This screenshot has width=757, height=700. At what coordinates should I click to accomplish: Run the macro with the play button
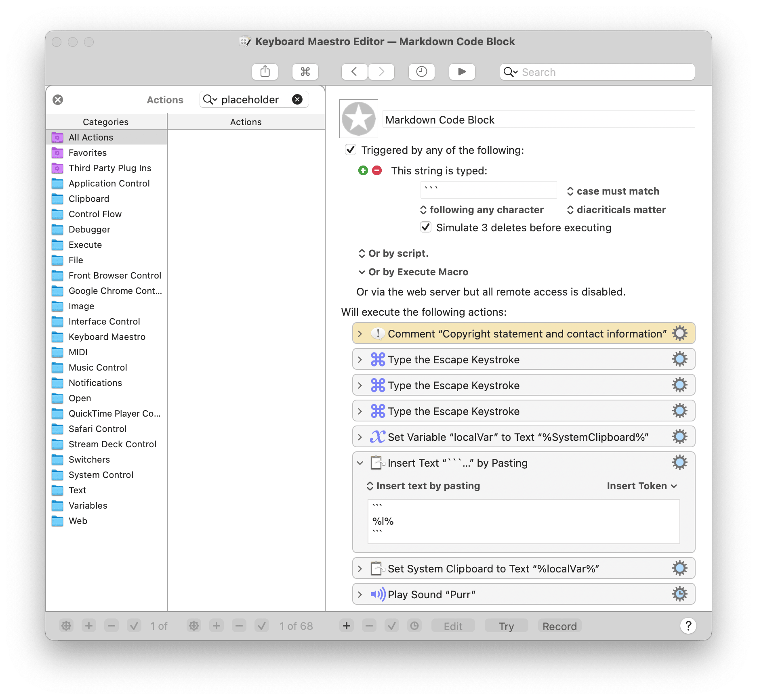pos(462,72)
